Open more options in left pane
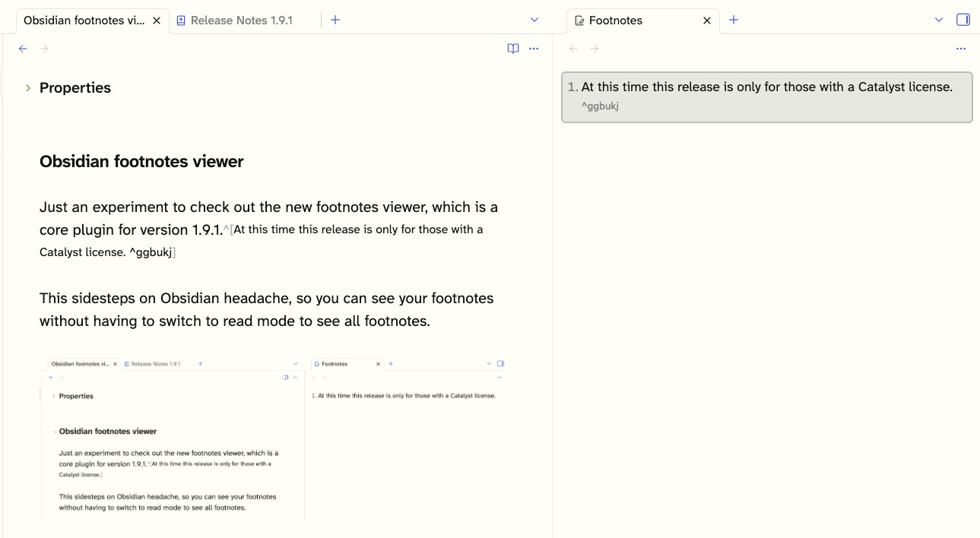The width and height of the screenshot is (980, 538). [534, 49]
